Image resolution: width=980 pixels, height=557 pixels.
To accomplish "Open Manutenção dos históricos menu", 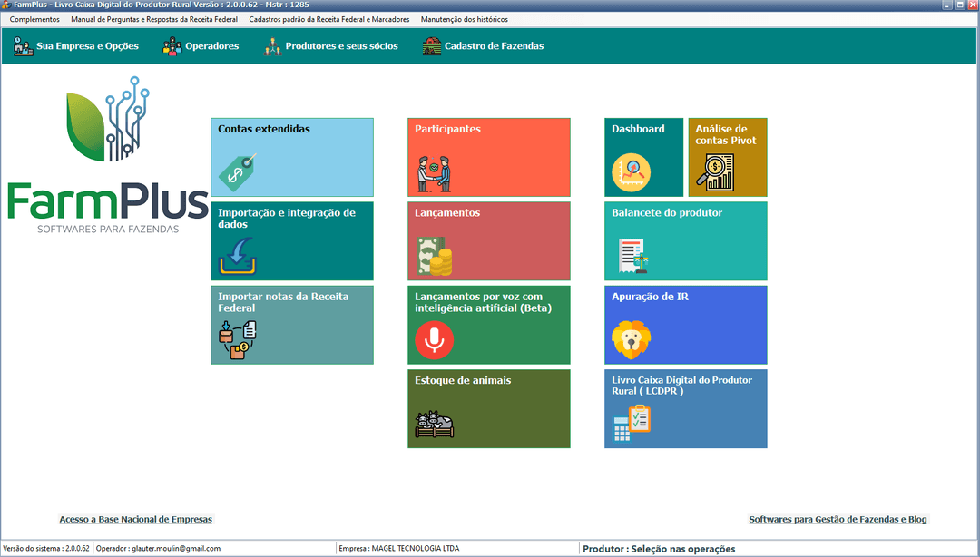I will coord(465,19).
